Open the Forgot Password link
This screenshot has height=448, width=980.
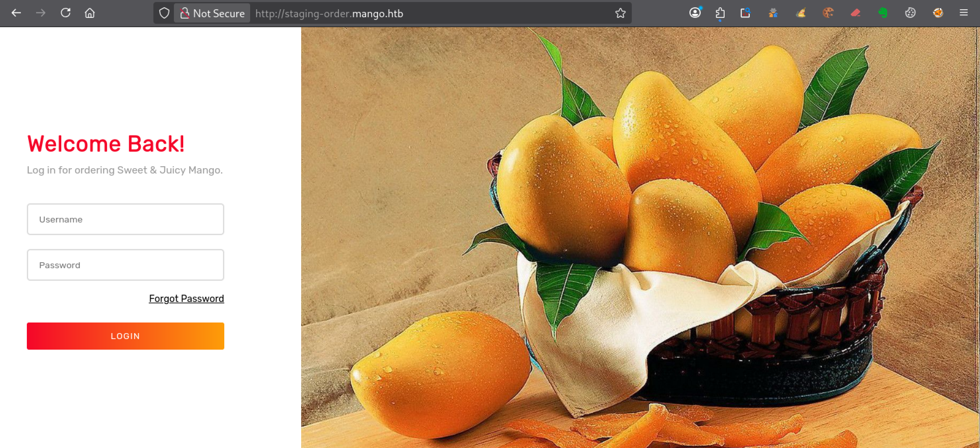pyautogui.click(x=187, y=299)
